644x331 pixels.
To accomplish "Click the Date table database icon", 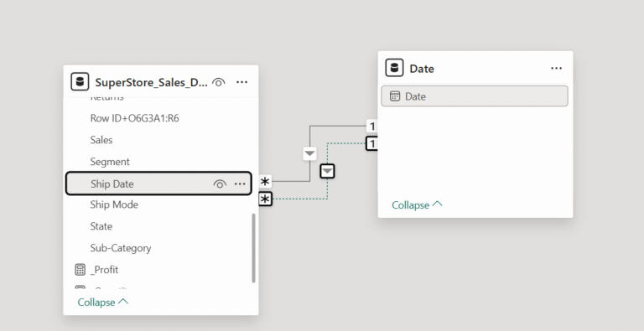I will (394, 68).
